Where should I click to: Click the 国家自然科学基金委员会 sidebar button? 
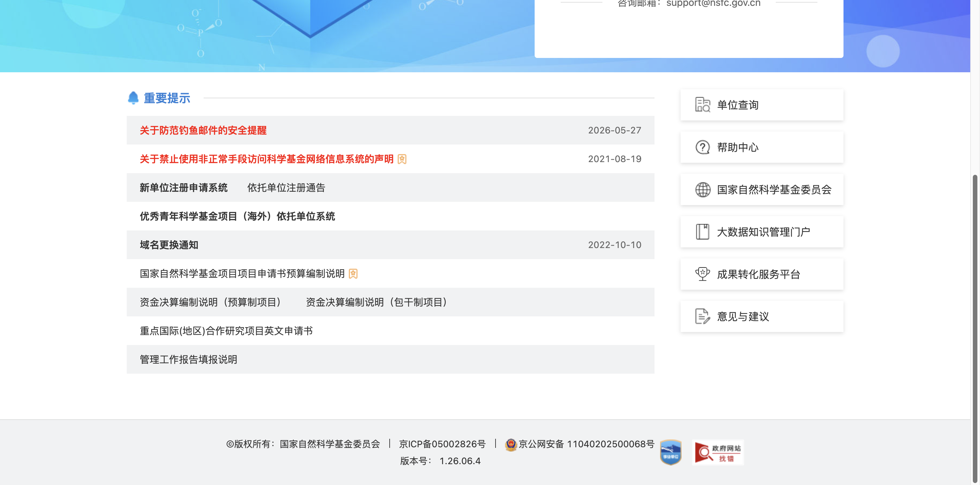[x=762, y=189]
